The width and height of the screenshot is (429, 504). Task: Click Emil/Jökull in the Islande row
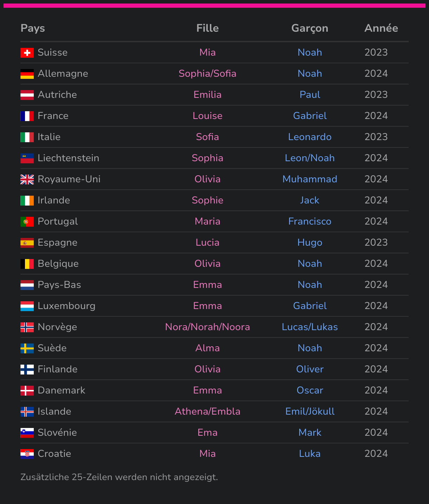310,411
